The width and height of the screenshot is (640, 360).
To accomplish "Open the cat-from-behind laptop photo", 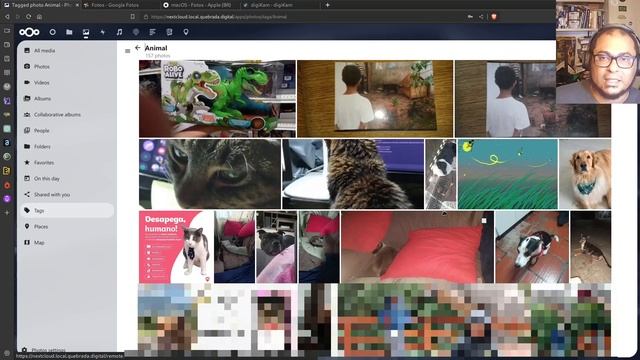I will pyautogui.click(x=353, y=174).
